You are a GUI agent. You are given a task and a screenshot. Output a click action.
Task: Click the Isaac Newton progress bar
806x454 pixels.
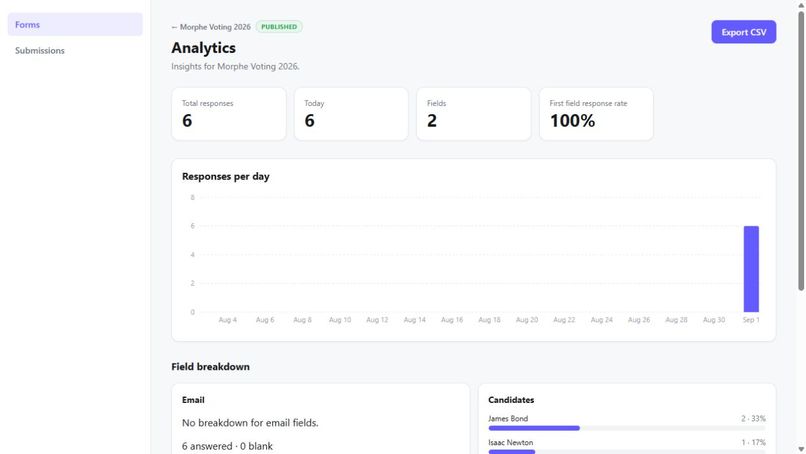pyautogui.click(x=627, y=452)
